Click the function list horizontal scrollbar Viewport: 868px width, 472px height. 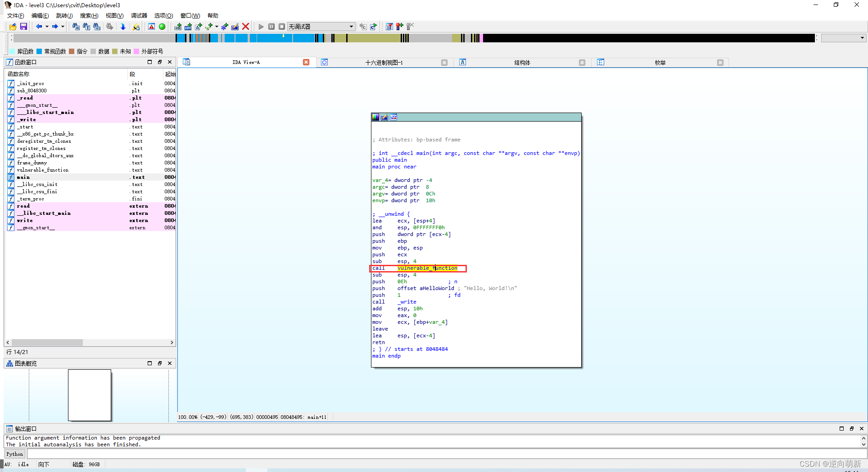pos(48,342)
